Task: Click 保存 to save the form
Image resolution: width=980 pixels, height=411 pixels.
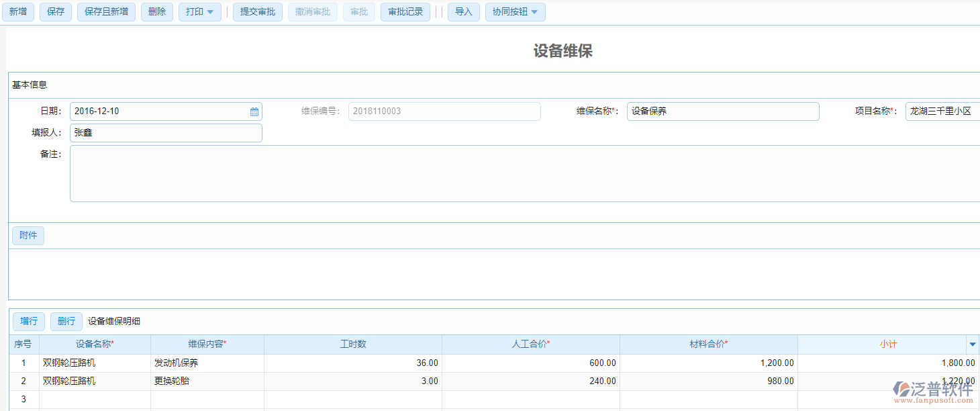Action: tap(55, 11)
